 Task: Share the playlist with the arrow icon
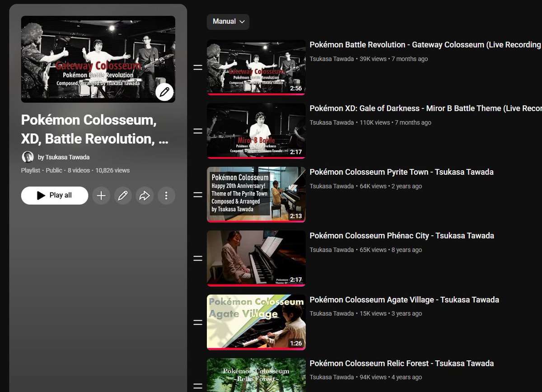coord(145,196)
